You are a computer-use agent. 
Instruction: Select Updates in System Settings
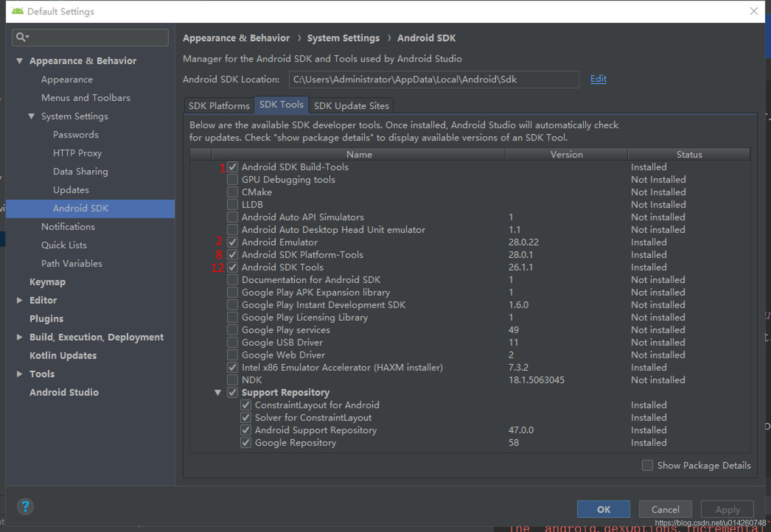[71, 190]
